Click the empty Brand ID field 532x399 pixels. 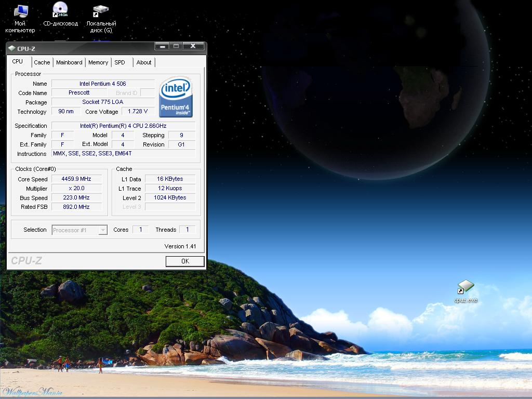pyautogui.click(x=148, y=92)
